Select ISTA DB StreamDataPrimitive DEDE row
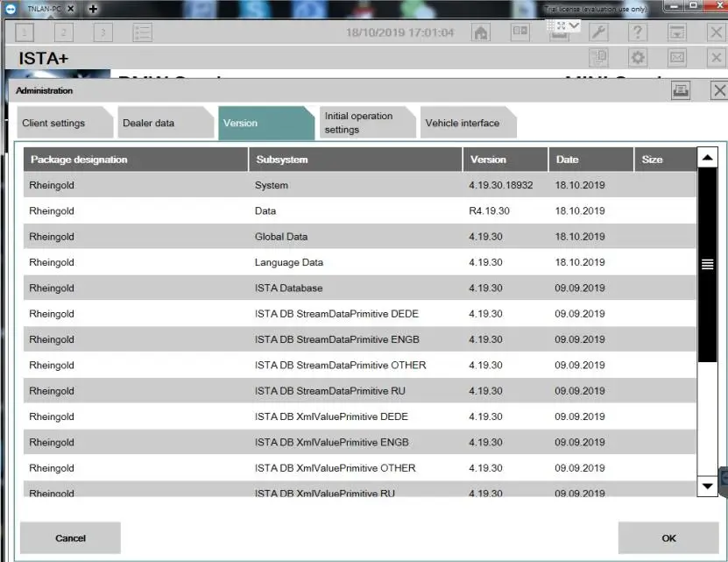The height and width of the screenshot is (562, 728). [359, 314]
